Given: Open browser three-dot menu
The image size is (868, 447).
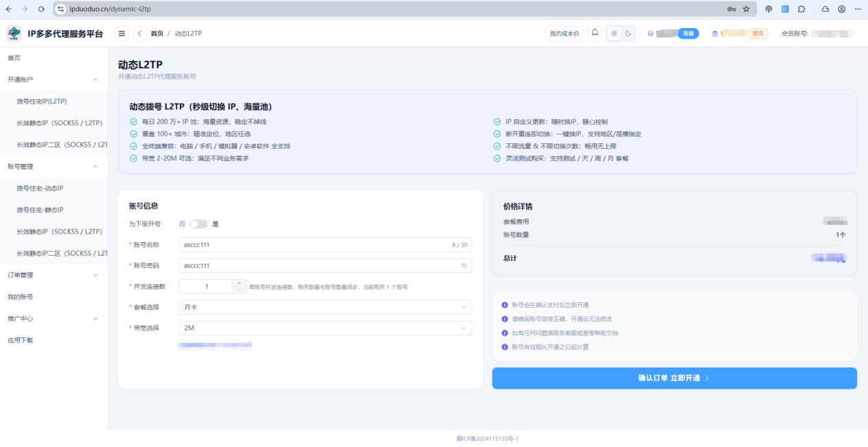Looking at the screenshot, I should (x=858, y=9).
